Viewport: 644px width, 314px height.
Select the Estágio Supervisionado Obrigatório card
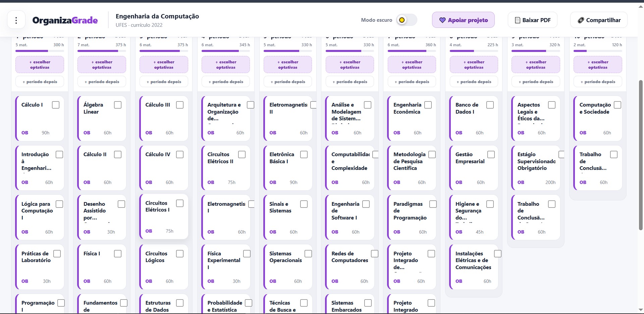point(536,168)
